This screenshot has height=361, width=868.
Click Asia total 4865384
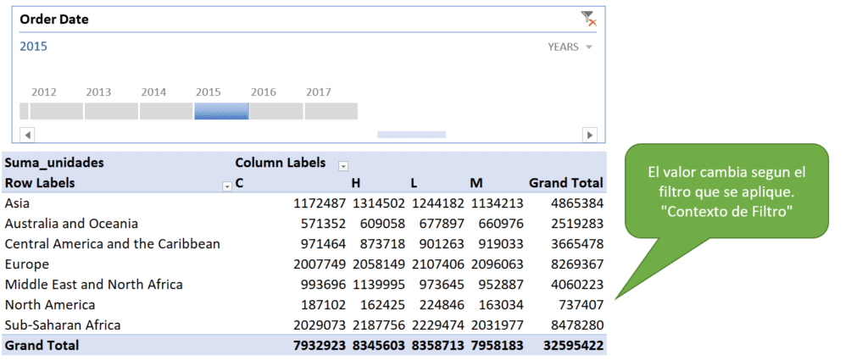pyautogui.click(x=576, y=203)
